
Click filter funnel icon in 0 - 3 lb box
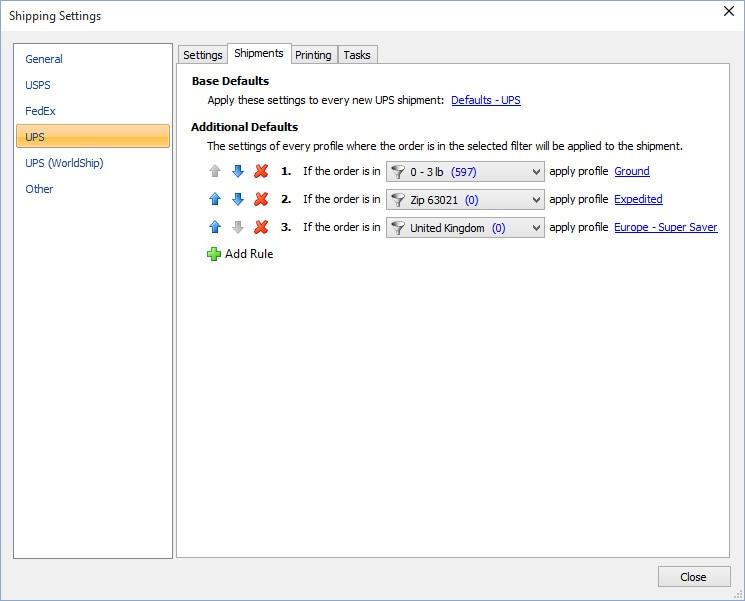[397, 172]
